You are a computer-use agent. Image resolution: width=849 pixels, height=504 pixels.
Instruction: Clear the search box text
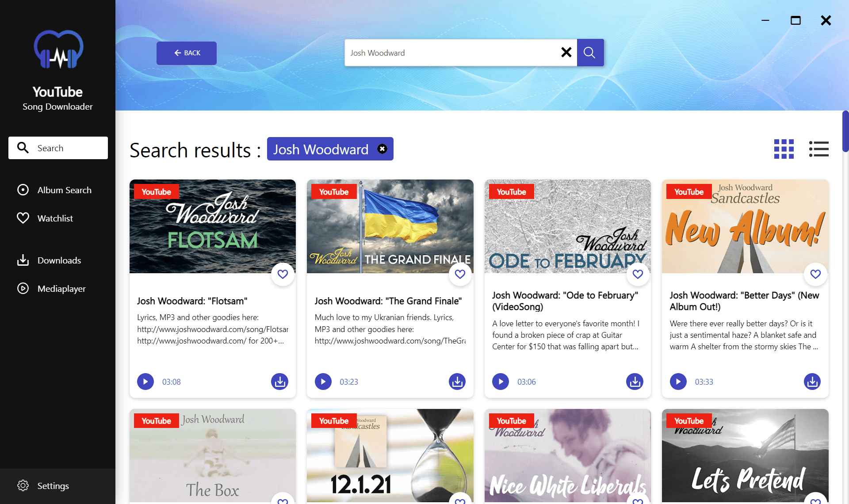pos(566,53)
